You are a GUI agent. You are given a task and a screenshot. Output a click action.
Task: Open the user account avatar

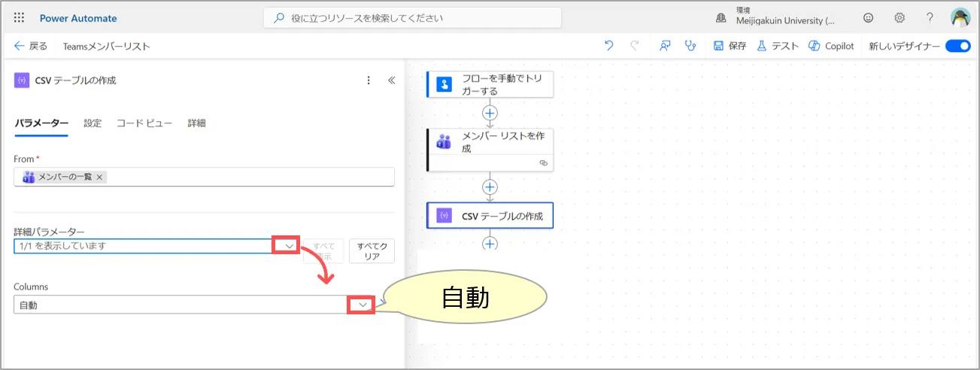[x=960, y=18]
